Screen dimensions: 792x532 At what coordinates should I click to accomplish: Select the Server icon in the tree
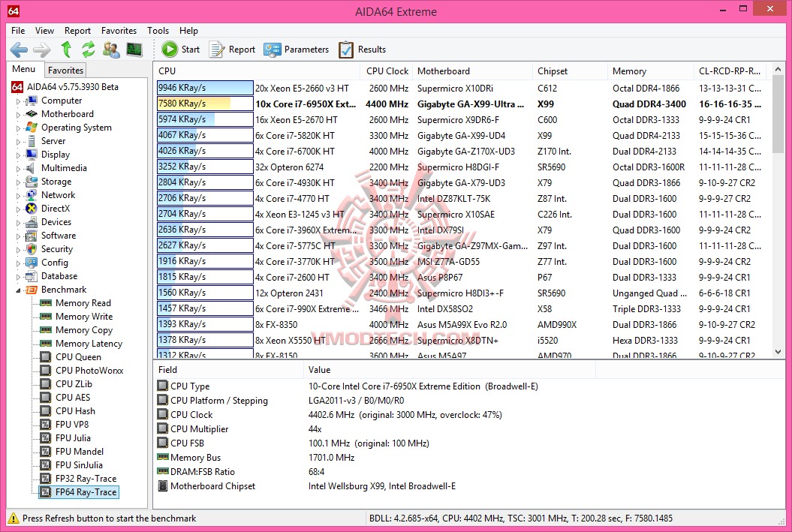point(32,141)
